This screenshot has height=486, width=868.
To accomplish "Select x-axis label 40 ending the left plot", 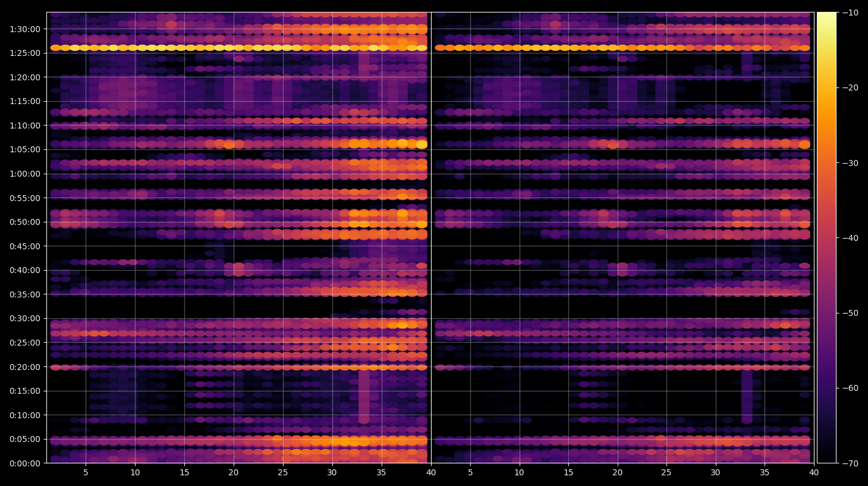I will pyautogui.click(x=430, y=473).
